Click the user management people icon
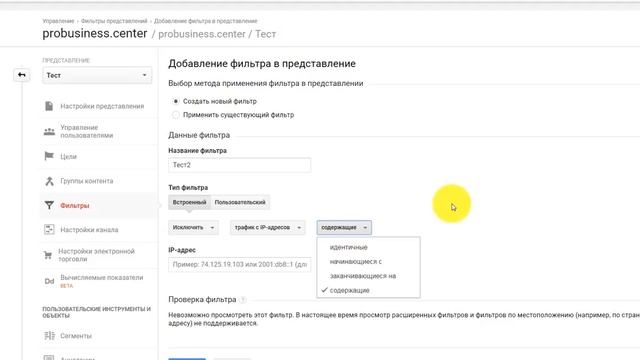The width and height of the screenshot is (640, 360). pyautogui.click(x=49, y=132)
